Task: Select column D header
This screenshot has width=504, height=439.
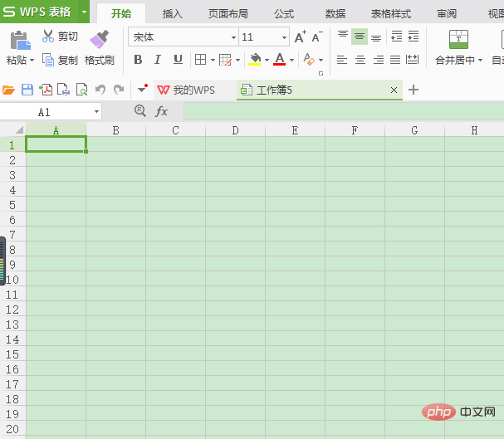Action: (x=235, y=130)
